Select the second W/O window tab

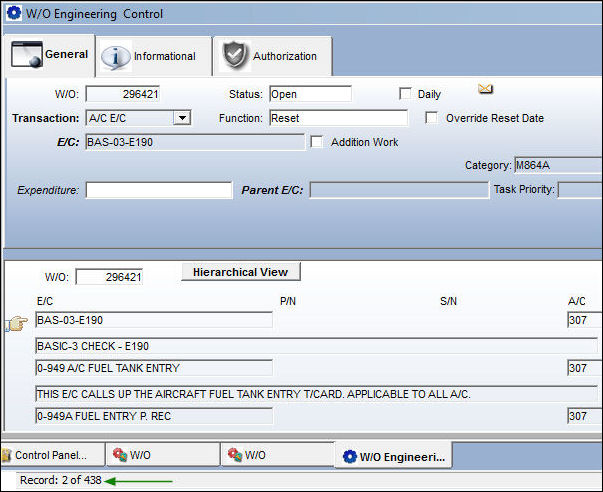pos(278,455)
